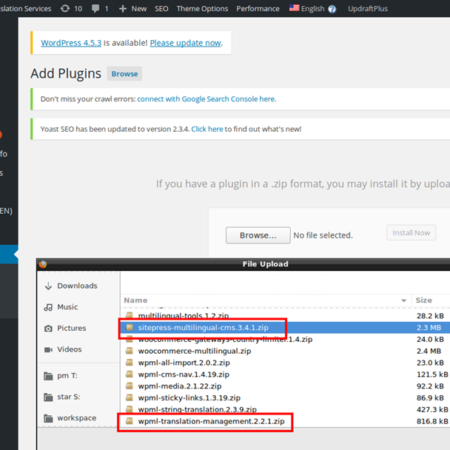
Task: Select woocommerce-multilingual.zip file name
Action: click(195, 351)
